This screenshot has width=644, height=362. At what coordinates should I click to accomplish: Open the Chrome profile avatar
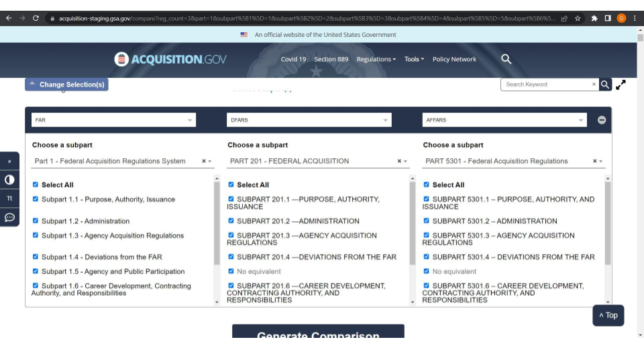click(x=621, y=19)
